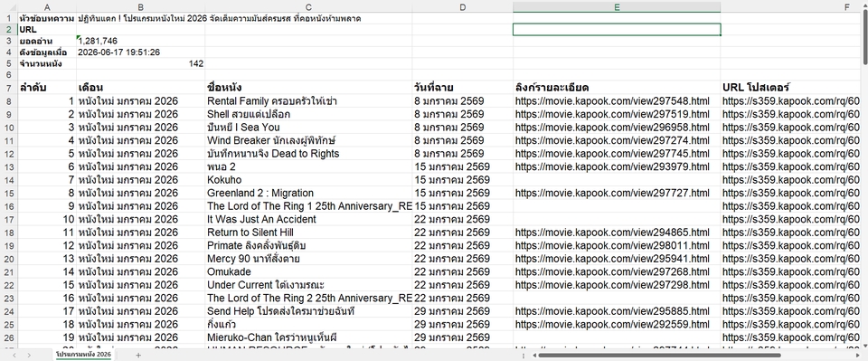
Task: Select the Primate ลิงคลั่งพันธุ์ดิบ cell
Action: click(x=308, y=245)
